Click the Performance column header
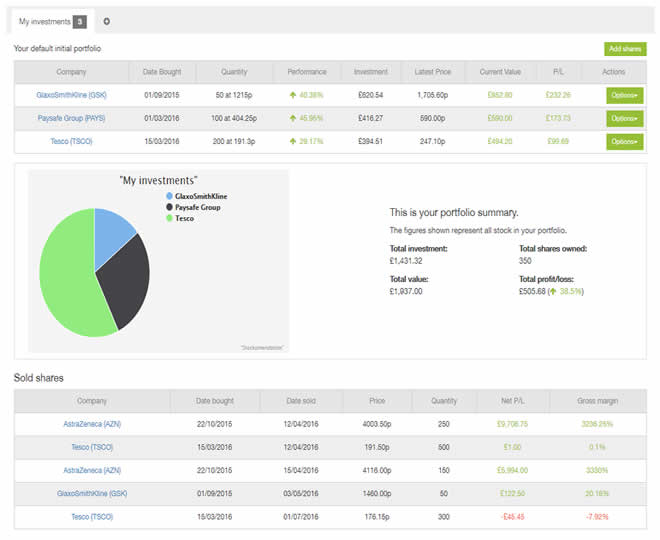Screen dimensions: 660x540 click(x=306, y=72)
